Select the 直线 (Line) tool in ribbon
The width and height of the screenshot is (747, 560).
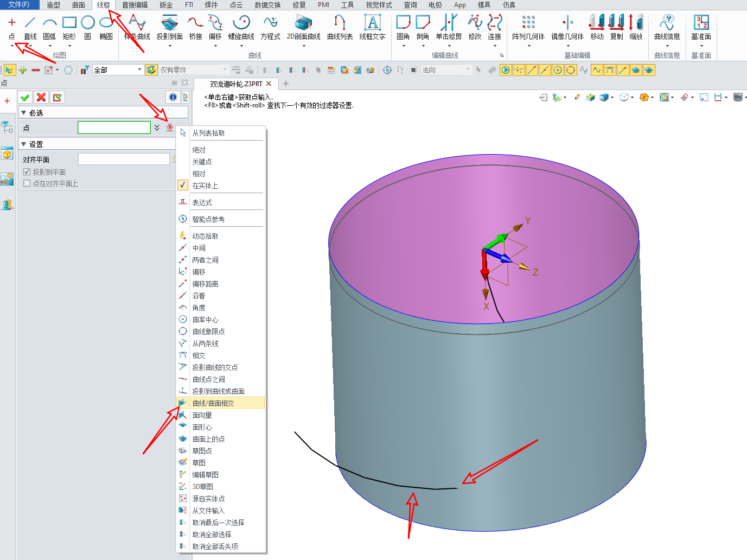click(x=30, y=27)
